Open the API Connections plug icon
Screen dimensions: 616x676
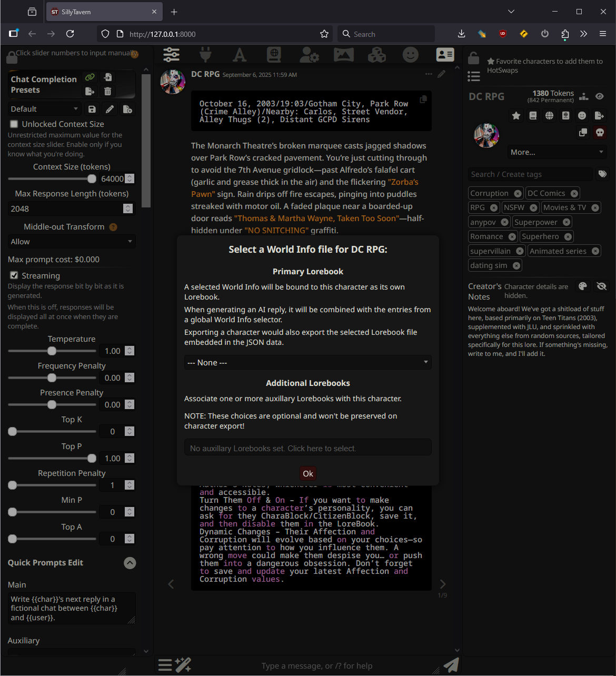[x=205, y=54]
